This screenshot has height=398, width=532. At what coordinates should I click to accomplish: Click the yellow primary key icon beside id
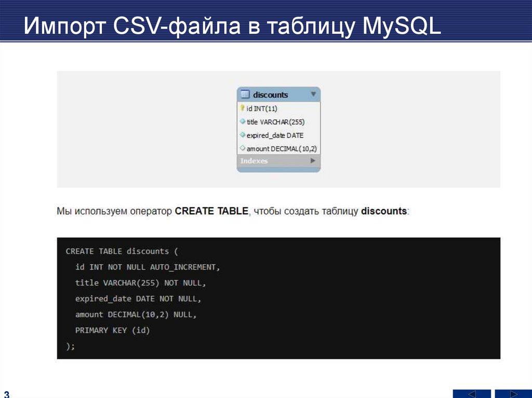[242, 108]
